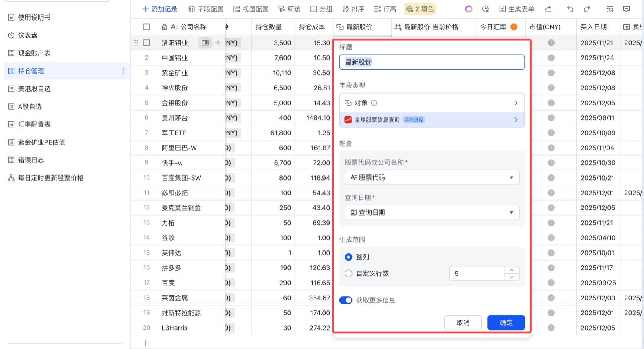Click the 取消 cancel button
This screenshot has width=644, height=349.
point(463,322)
